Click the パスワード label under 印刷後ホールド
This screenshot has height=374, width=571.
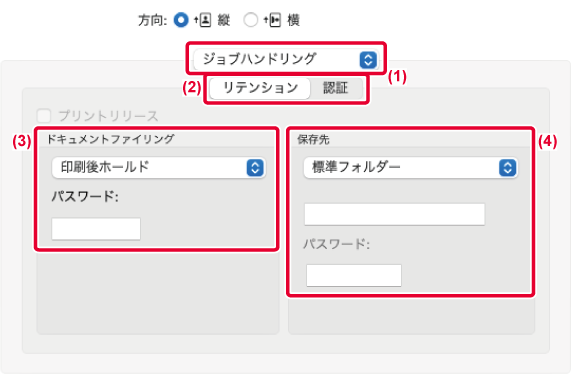85,197
